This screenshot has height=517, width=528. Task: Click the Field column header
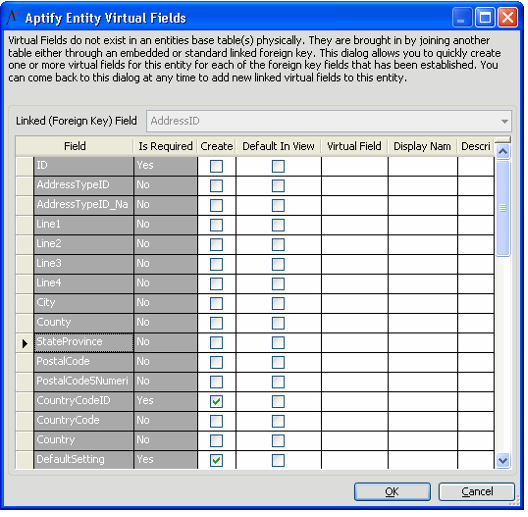tap(75, 146)
